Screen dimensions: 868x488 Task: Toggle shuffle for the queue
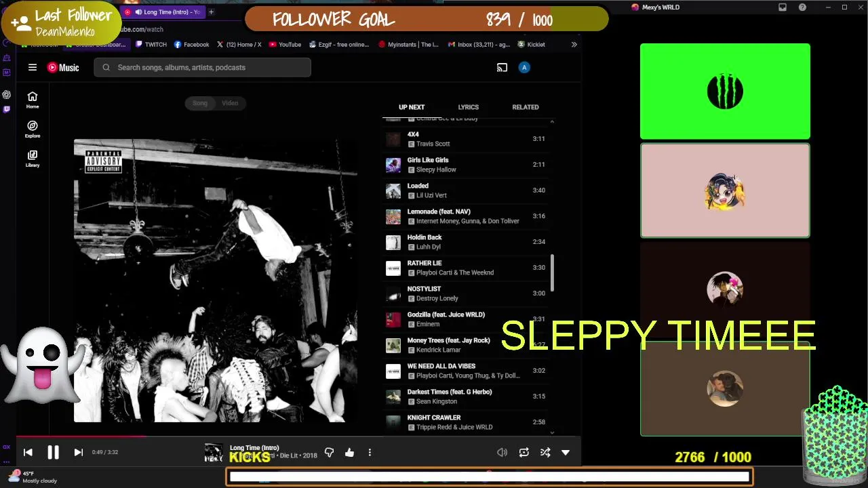[545, 452]
